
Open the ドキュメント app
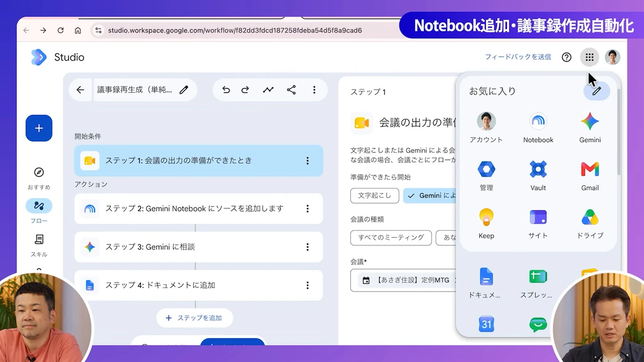[x=485, y=283]
